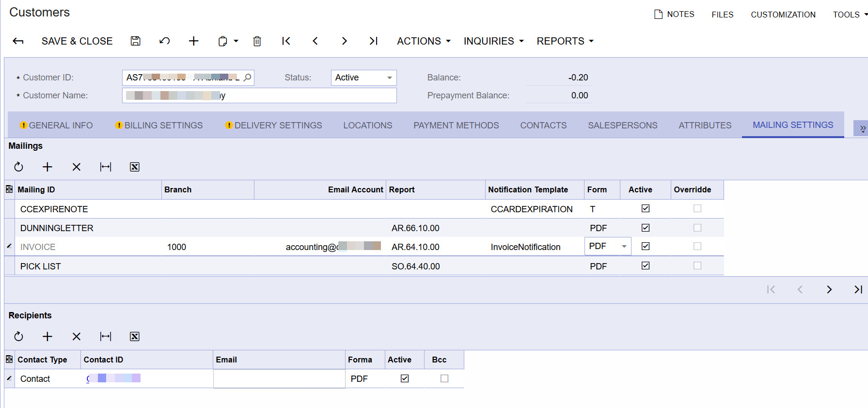Screen dimensions: 868x408
Task: Toggle Active checkbox for Contact recipient
Action: tap(405, 378)
